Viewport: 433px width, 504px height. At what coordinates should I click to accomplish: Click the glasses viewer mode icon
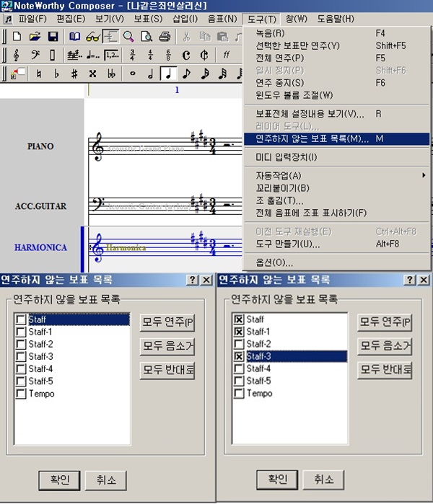click(x=92, y=37)
